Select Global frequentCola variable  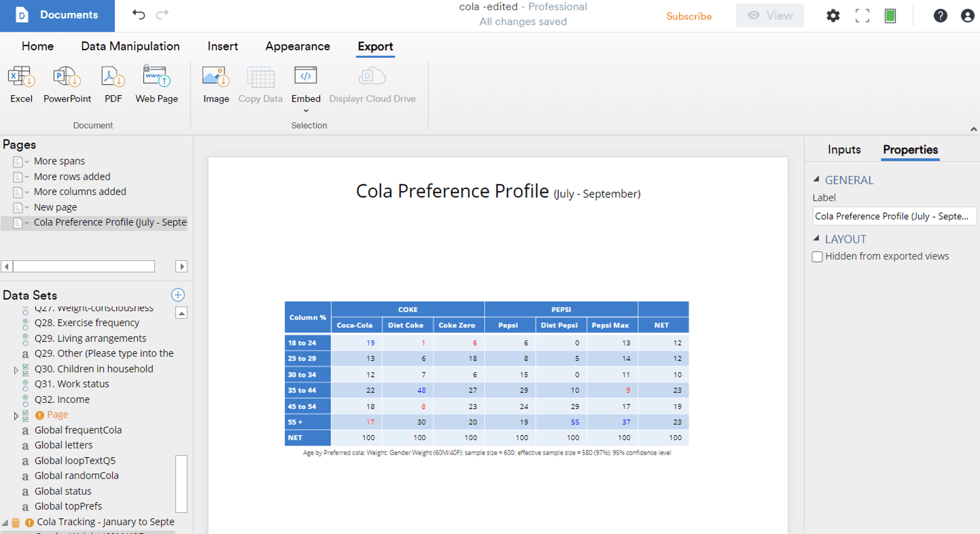coord(78,430)
